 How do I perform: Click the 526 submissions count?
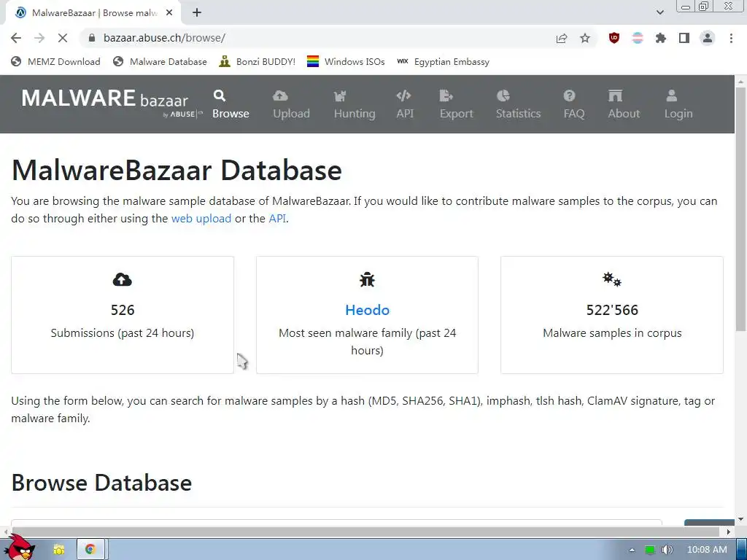(x=123, y=310)
